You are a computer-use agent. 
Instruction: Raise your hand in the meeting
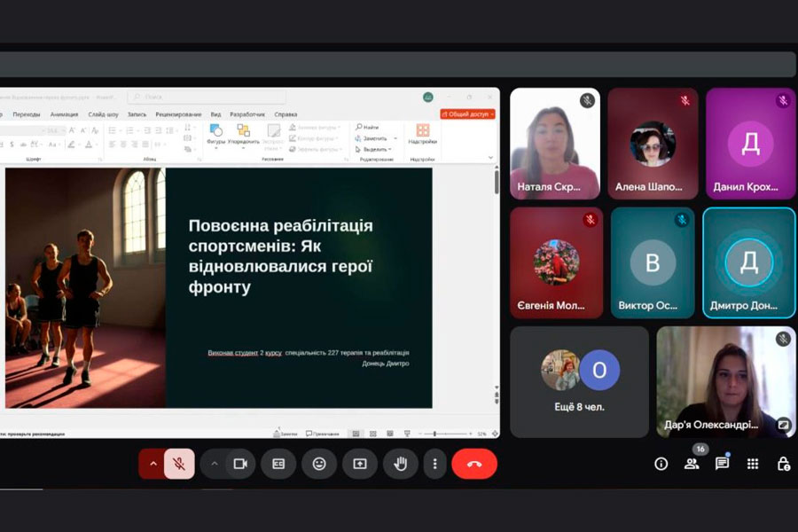click(400, 464)
